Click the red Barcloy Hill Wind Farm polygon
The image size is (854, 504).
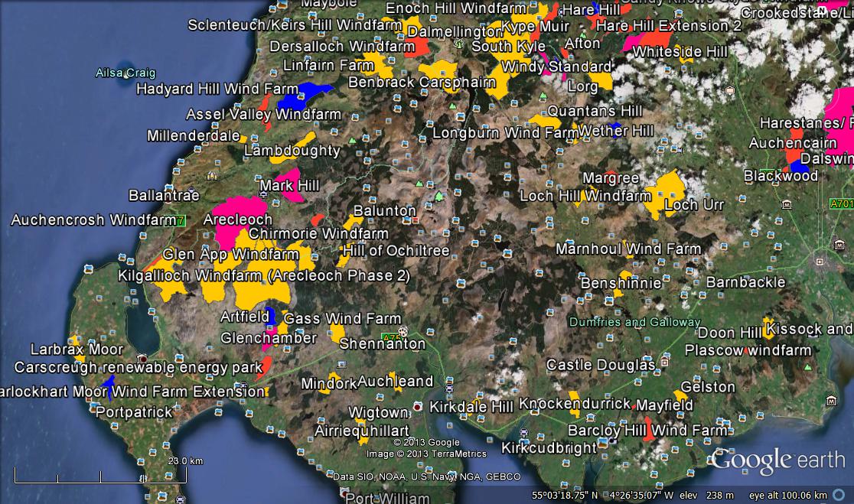coord(649,429)
